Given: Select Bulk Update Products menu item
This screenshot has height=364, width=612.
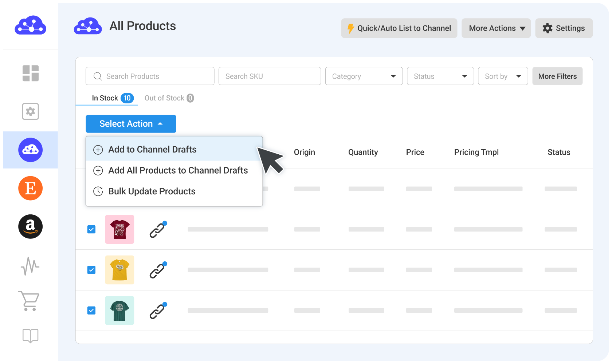Looking at the screenshot, I should click(x=152, y=191).
